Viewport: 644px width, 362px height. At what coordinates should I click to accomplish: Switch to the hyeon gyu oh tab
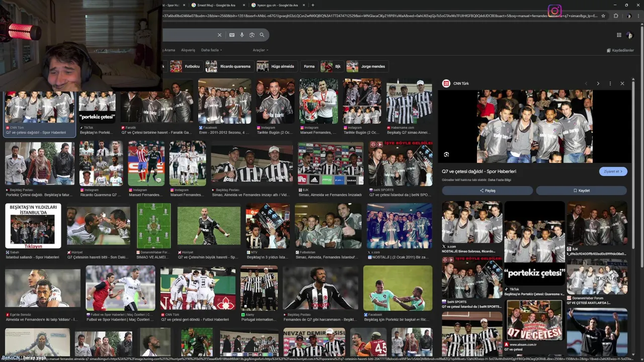click(x=277, y=5)
